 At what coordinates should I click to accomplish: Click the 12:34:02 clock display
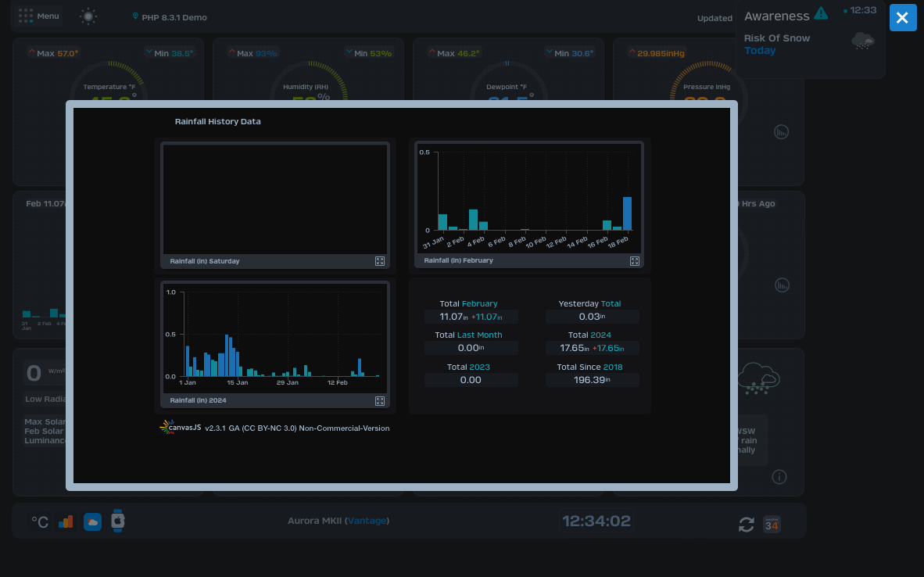[x=596, y=521]
